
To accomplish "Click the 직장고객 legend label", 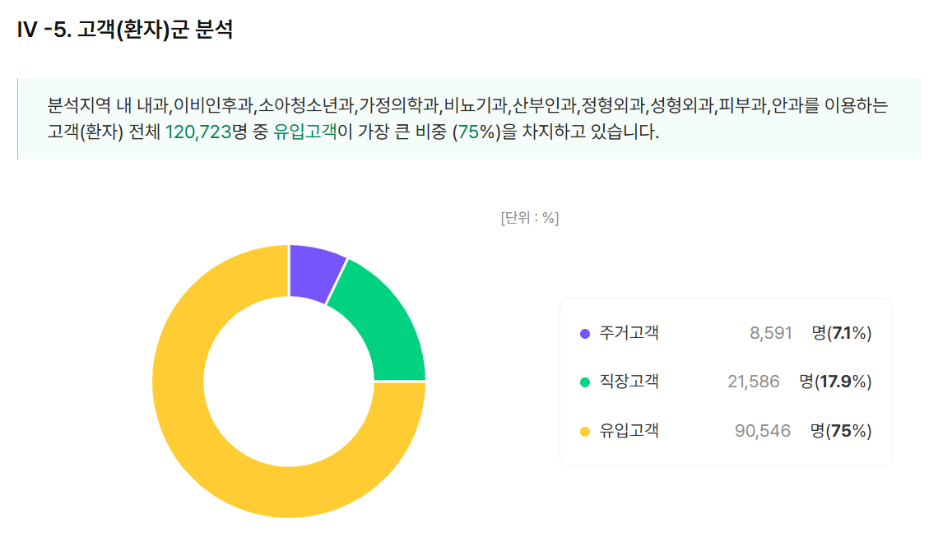I will 629,382.
